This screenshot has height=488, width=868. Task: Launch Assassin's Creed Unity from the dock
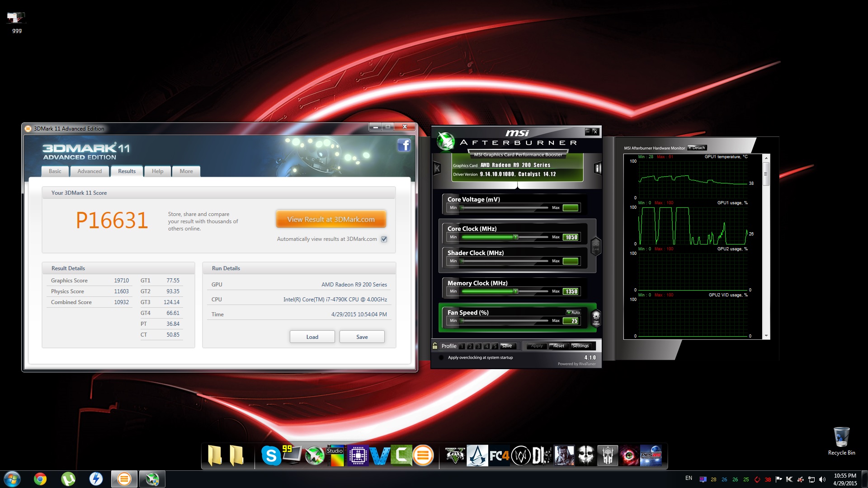pos(477,455)
